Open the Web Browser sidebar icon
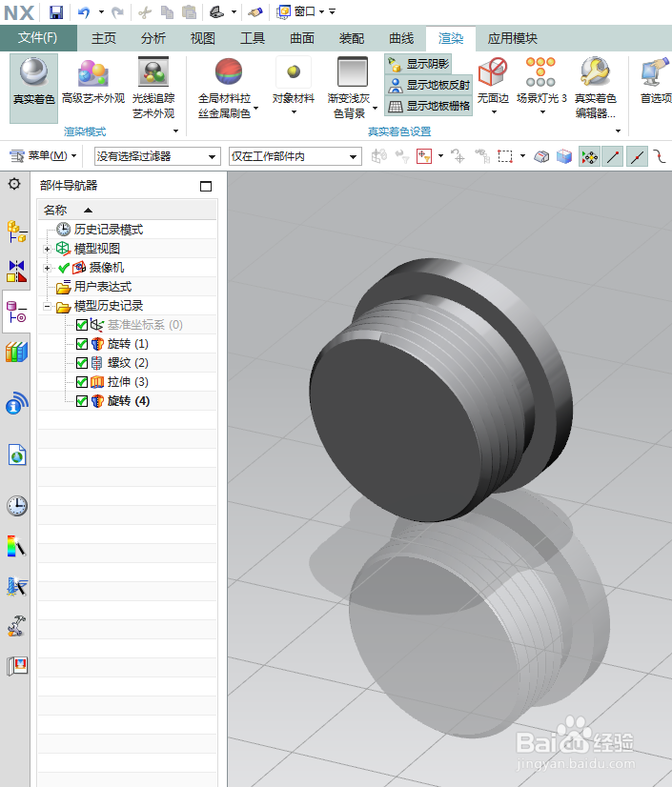Screen dimensions: 672x787 pyautogui.click(x=16, y=455)
